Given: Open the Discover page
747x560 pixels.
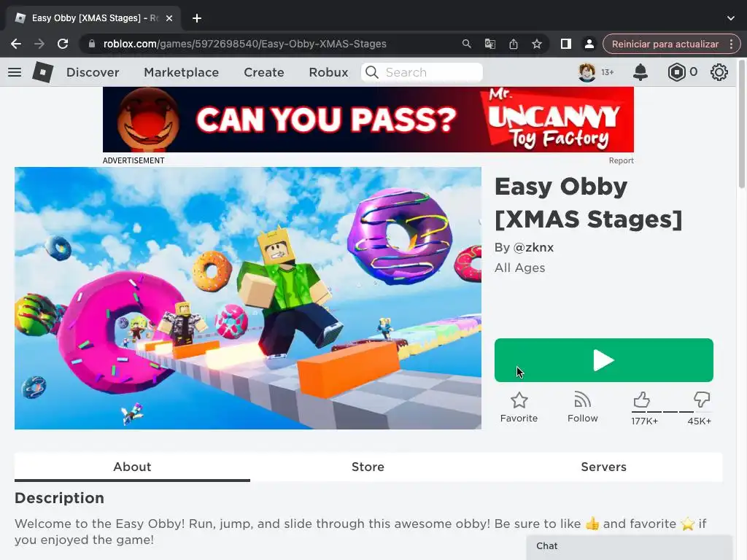Looking at the screenshot, I should coord(93,72).
